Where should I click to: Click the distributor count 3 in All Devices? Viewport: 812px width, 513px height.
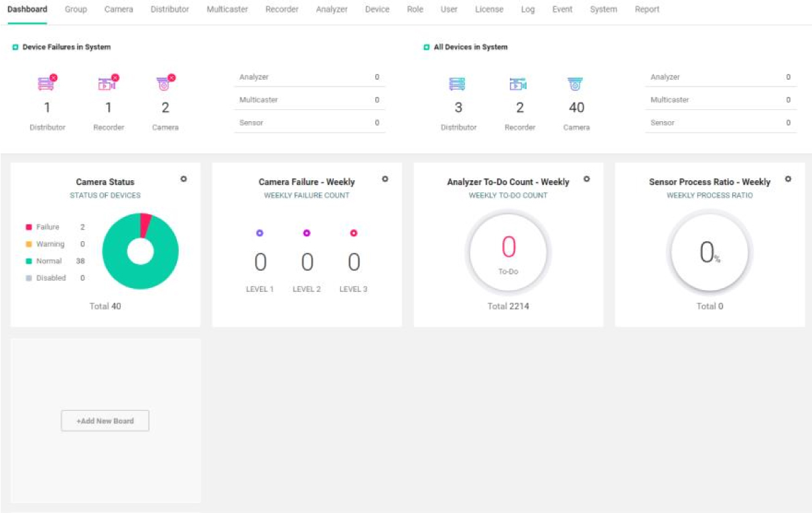[458, 108]
